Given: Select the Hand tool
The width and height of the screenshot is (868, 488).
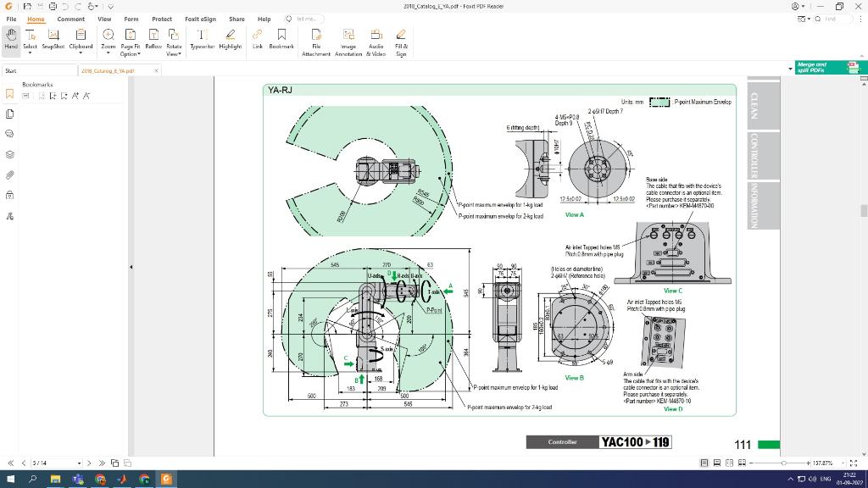Looking at the screenshot, I should [x=10, y=36].
